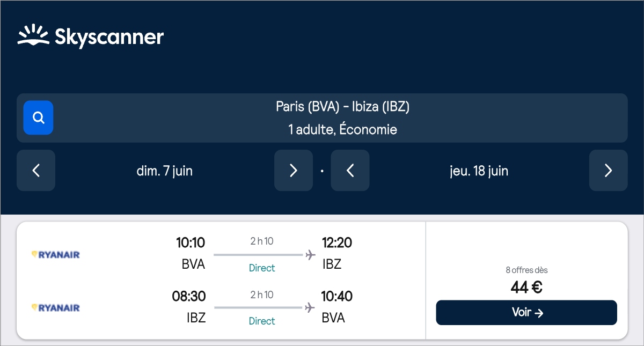Click the outbound flight Ryanair logo
This screenshot has width=644, height=346.
(x=56, y=255)
